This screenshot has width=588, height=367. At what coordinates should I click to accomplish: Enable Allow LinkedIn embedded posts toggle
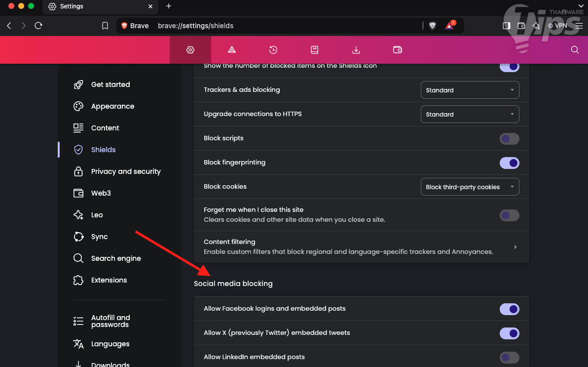pyautogui.click(x=509, y=357)
